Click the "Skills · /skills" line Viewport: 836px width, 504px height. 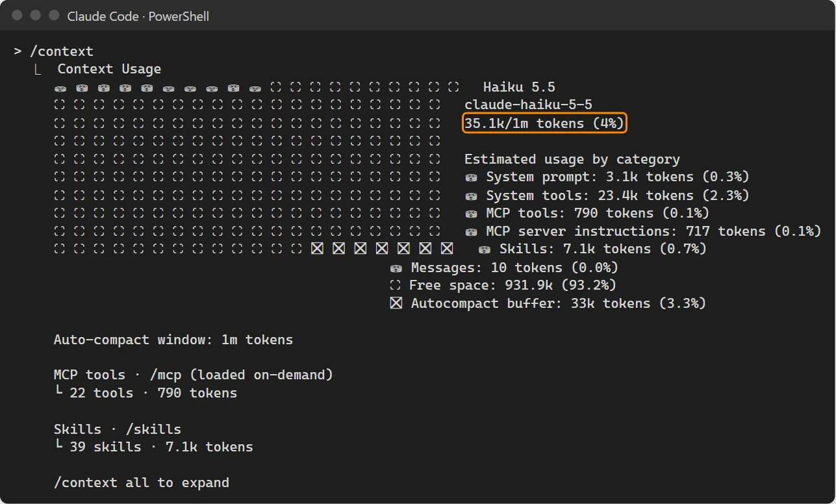coord(118,429)
